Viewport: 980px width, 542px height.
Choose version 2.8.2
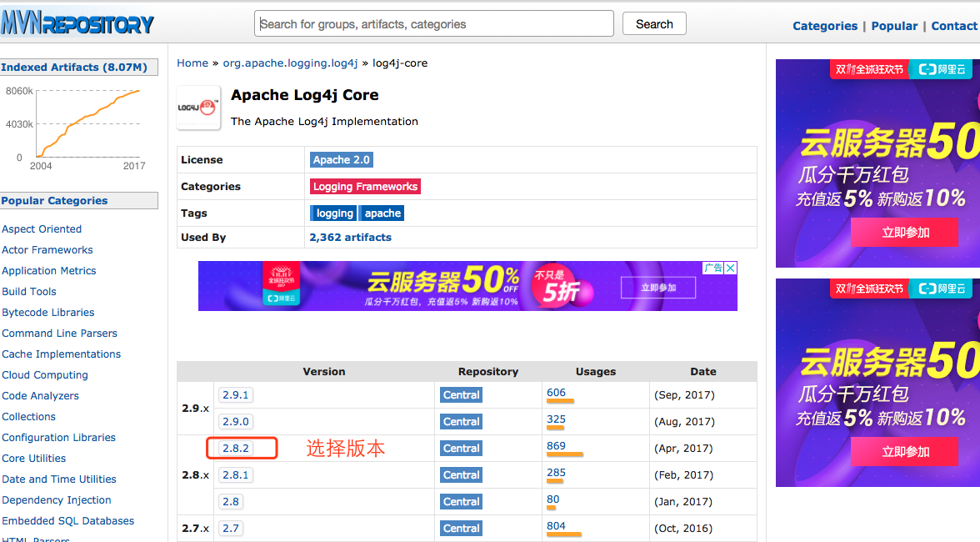(x=236, y=449)
